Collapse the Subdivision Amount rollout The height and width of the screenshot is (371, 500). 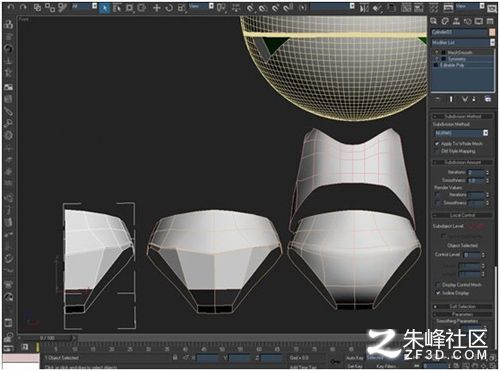coord(463,162)
